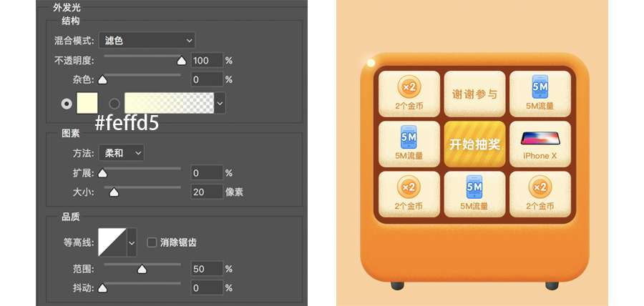Click the bottom-right 2个金币 coin tile
Viewport: 644px width, 306px height.
[x=540, y=194]
